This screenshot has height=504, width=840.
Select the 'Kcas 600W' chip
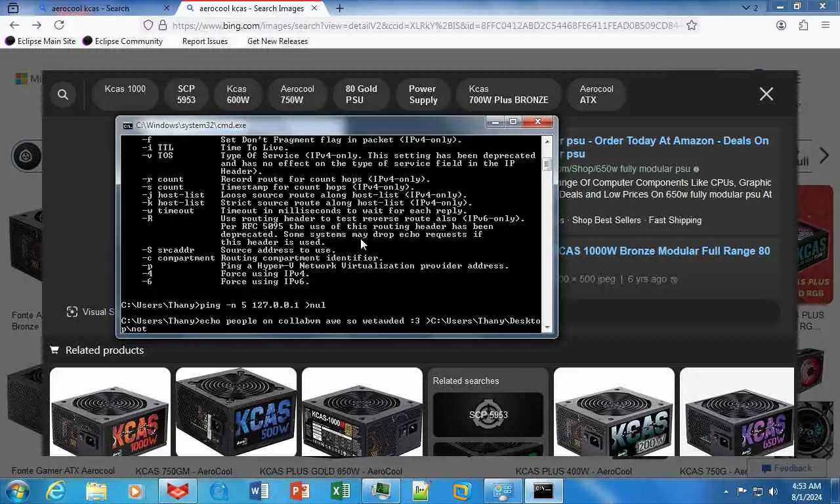coord(238,94)
